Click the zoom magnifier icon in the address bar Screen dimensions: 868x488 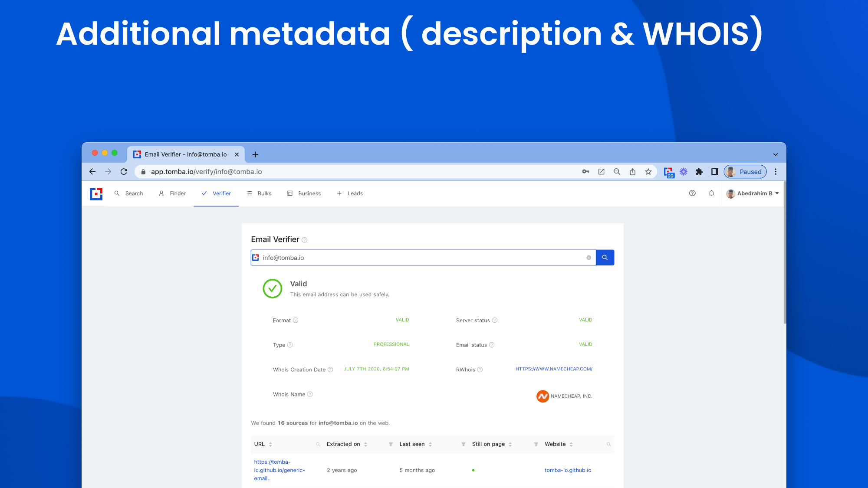pos(617,172)
